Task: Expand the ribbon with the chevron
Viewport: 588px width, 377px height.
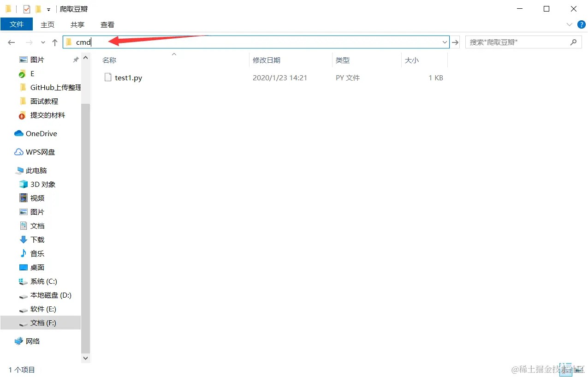Action: (x=569, y=24)
